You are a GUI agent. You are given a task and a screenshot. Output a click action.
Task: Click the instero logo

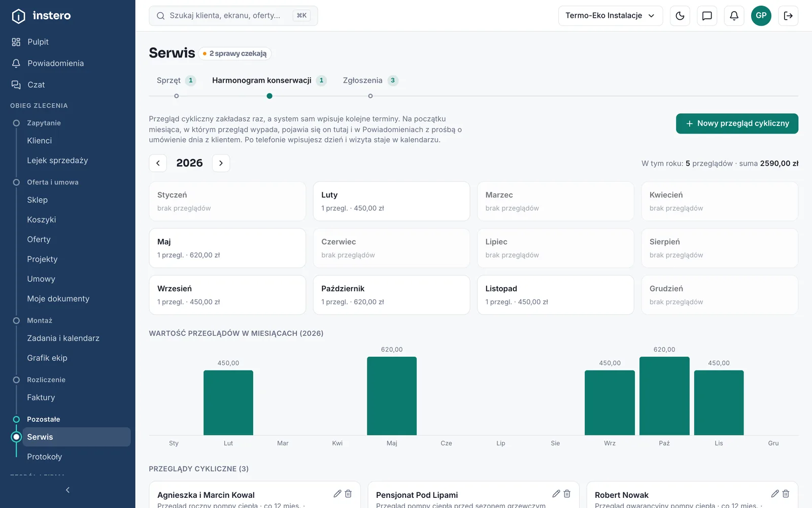[x=41, y=16]
